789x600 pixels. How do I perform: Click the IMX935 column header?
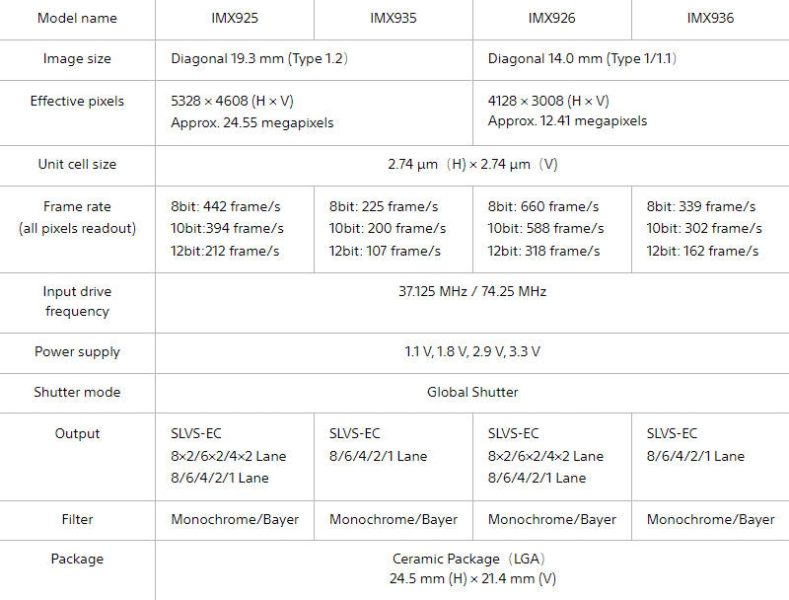tap(393, 18)
